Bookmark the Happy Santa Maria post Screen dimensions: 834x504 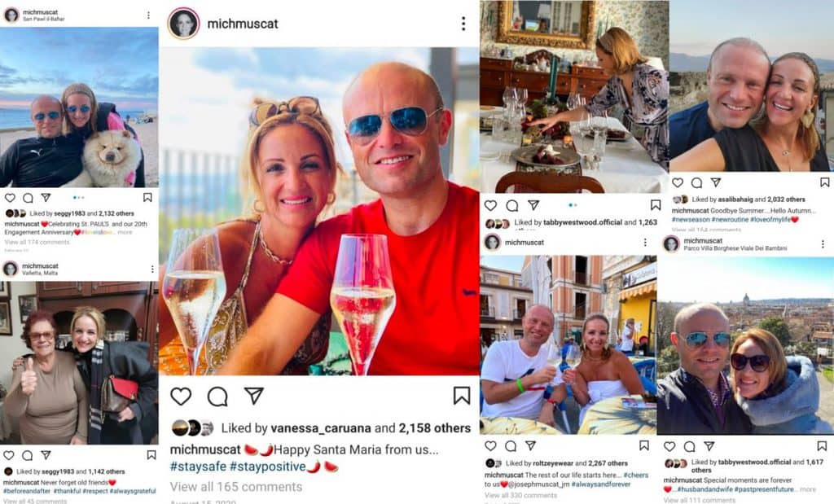[x=462, y=396]
